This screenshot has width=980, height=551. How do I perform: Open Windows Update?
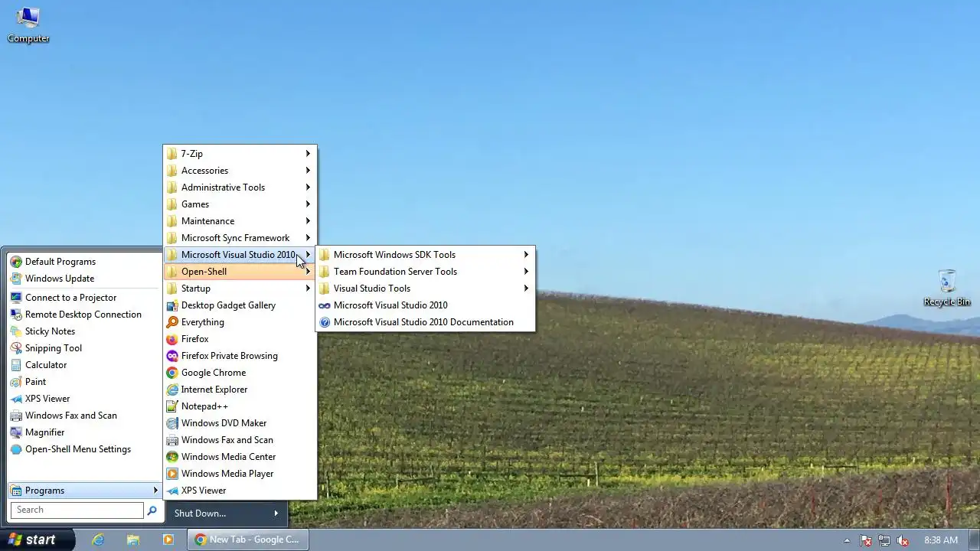83,279
